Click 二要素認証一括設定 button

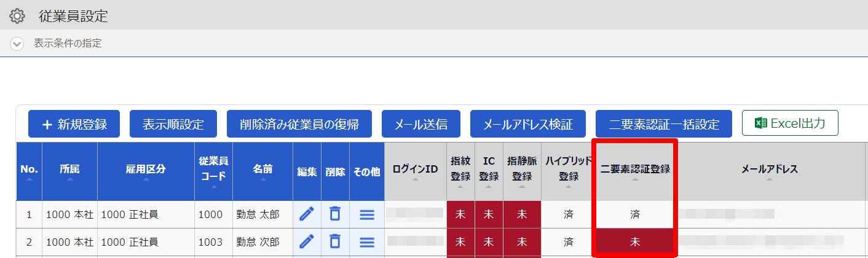664,124
